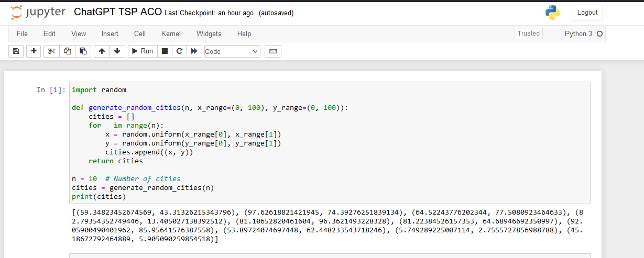
Task: Click the Last Checkpoint text
Action: point(209,13)
